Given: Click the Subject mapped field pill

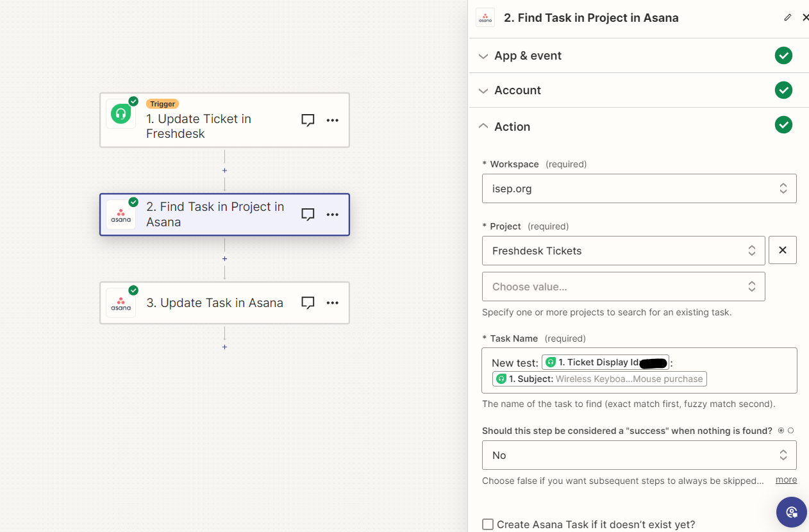Looking at the screenshot, I should pos(599,379).
